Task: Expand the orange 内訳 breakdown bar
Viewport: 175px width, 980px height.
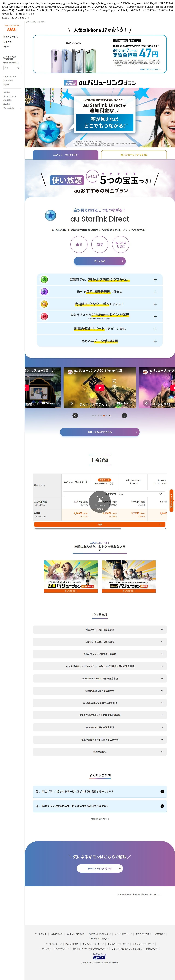Action: point(100,524)
